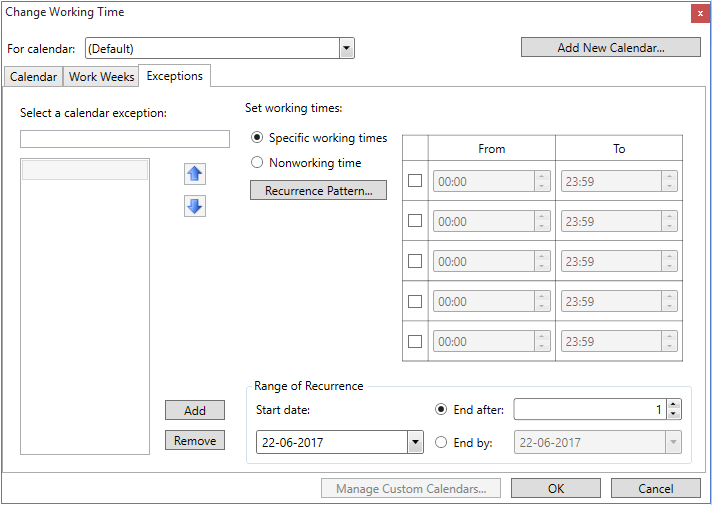
Task: Click the blue move down arrow icon
Action: tap(195, 206)
